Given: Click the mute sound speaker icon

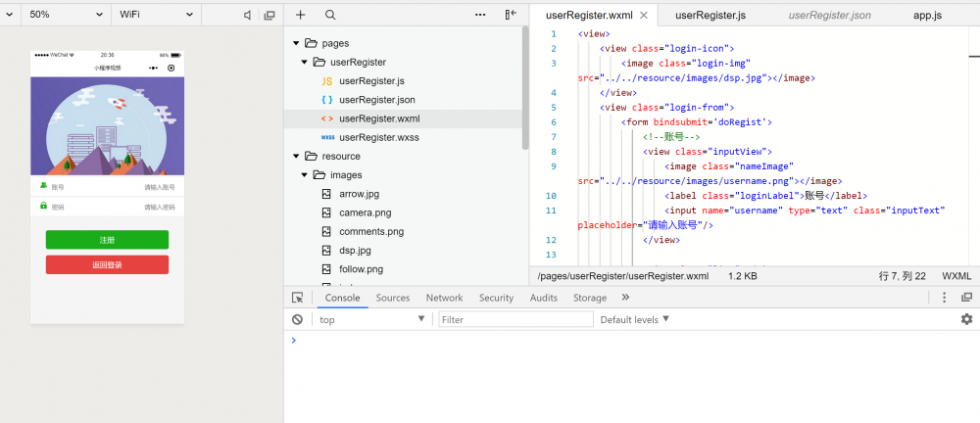Looking at the screenshot, I should pos(247,16).
